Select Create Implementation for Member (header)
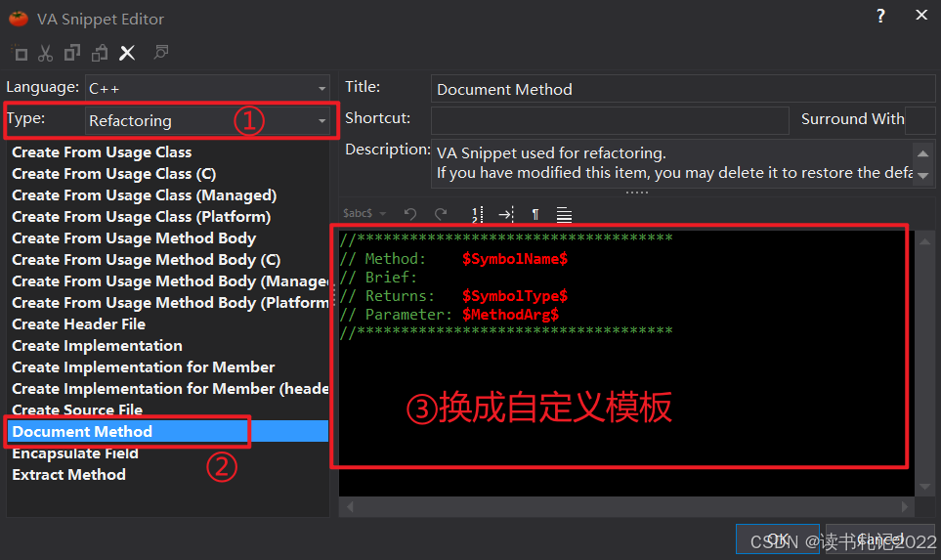 coord(168,389)
